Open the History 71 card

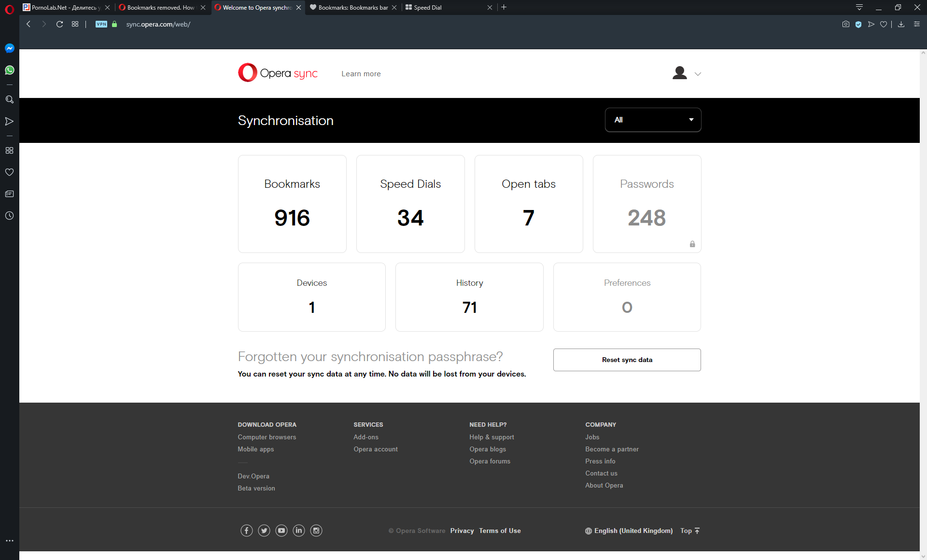[x=469, y=297]
